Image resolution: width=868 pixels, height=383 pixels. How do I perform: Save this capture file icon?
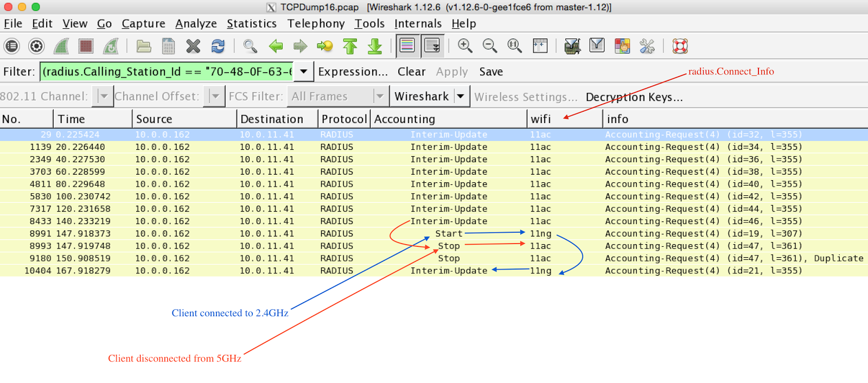click(169, 46)
